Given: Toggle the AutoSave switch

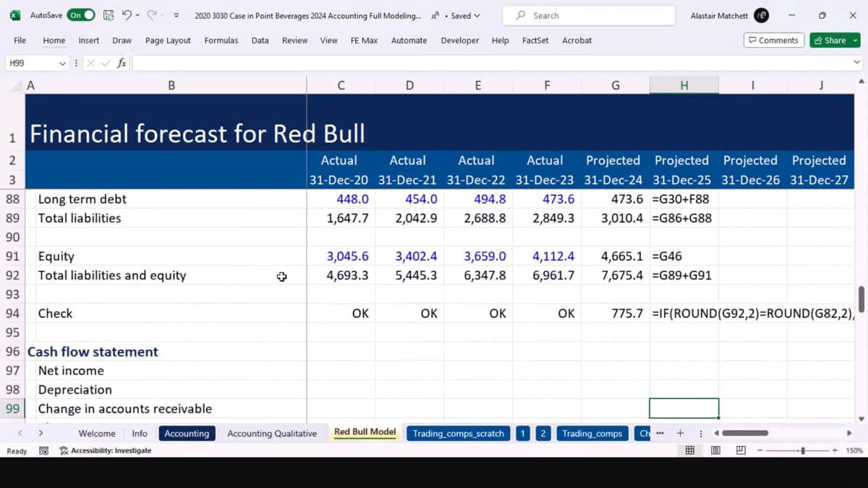Looking at the screenshot, I should point(80,15).
